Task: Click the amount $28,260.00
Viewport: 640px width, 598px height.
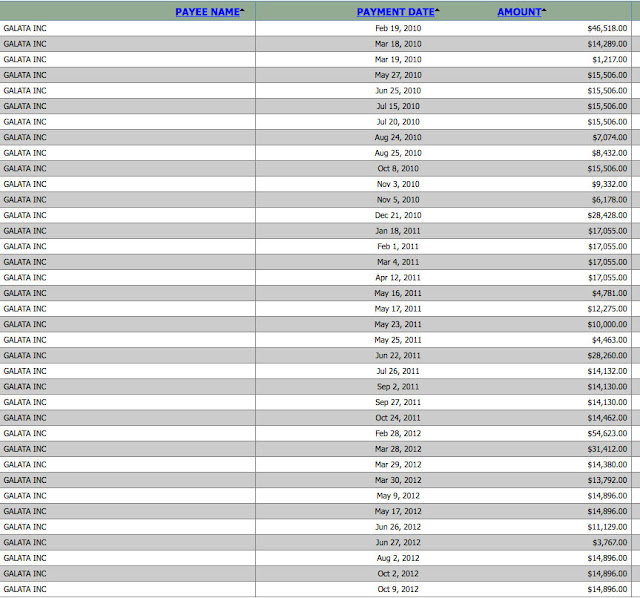Action: pyautogui.click(x=607, y=356)
